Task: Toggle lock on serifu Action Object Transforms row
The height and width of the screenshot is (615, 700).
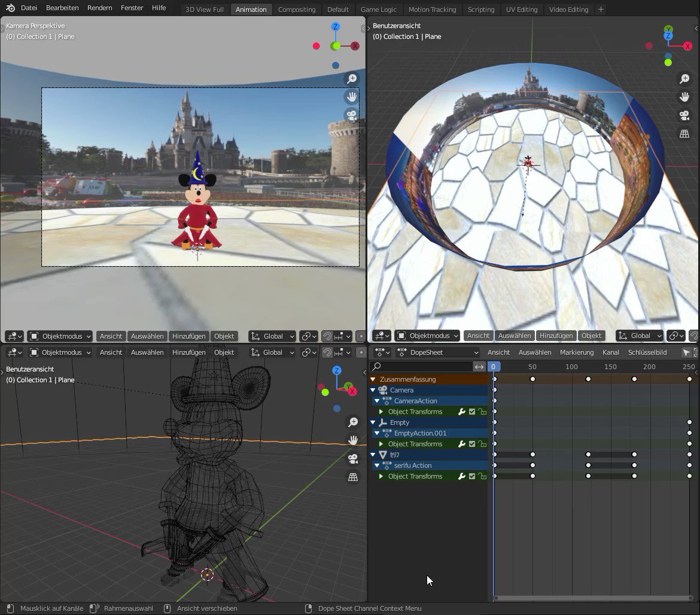Action: pos(482,476)
